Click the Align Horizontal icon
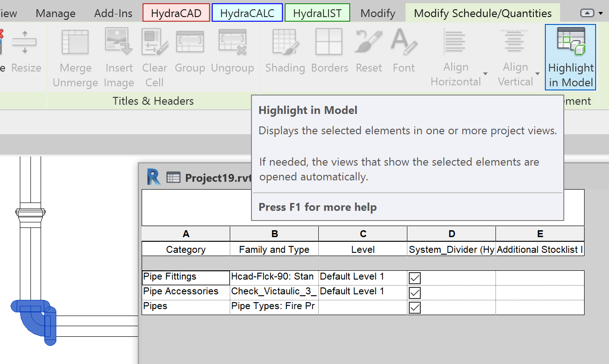This screenshot has width=609, height=364. [x=455, y=42]
